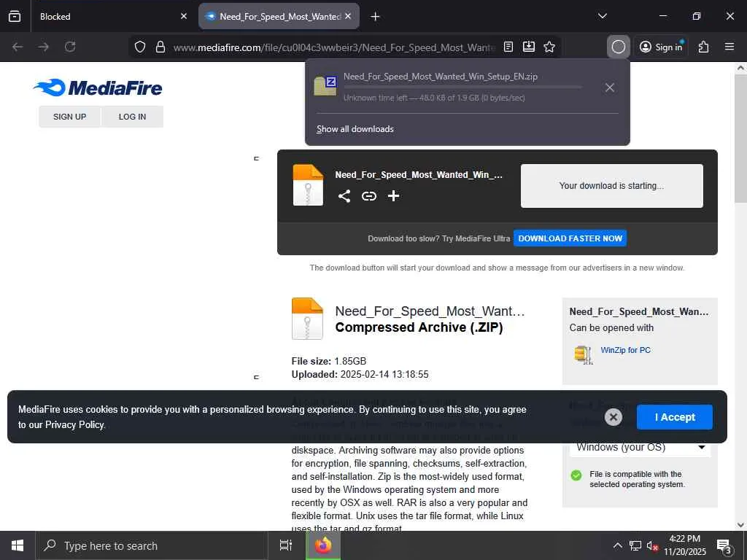Click the taskbar search box
This screenshot has height=560, width=747.
pos(152,545)
